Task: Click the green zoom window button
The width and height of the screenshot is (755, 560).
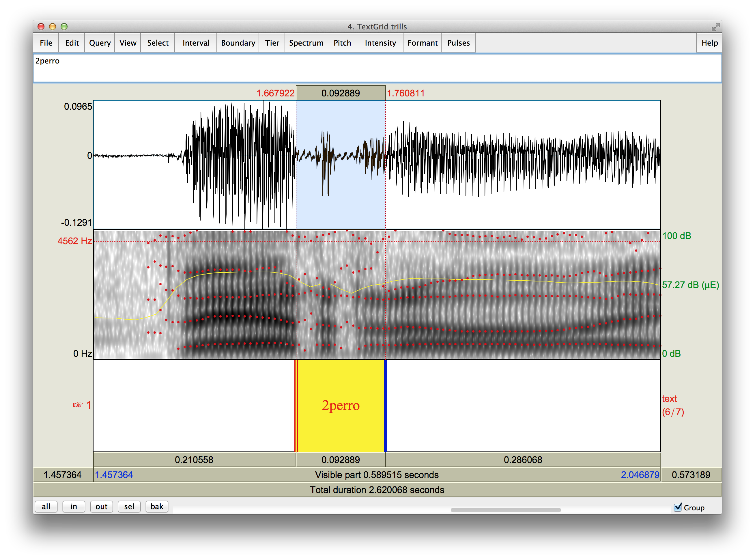Action: click(64, 27)
